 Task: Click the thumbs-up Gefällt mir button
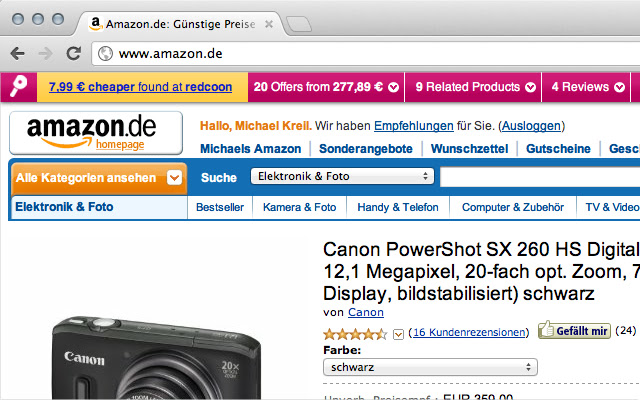coord(574,330)
